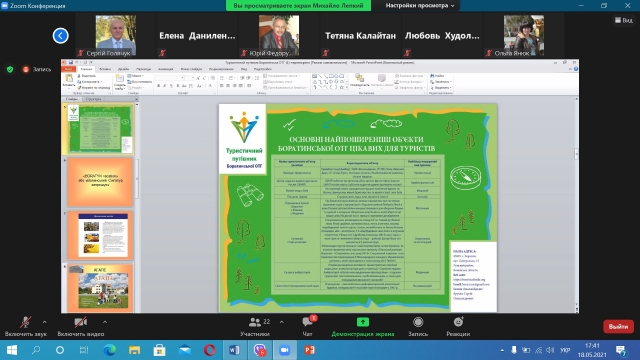640x360 pixels.
Task: Open the Участники participants list
Action: pos(255,326)
